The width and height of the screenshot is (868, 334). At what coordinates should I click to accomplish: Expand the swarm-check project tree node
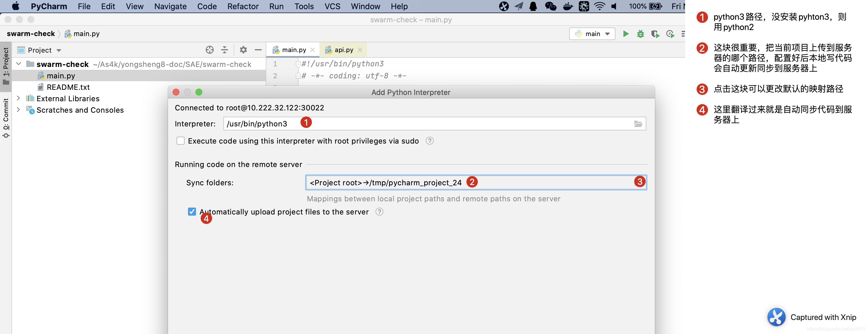(20, 64)
